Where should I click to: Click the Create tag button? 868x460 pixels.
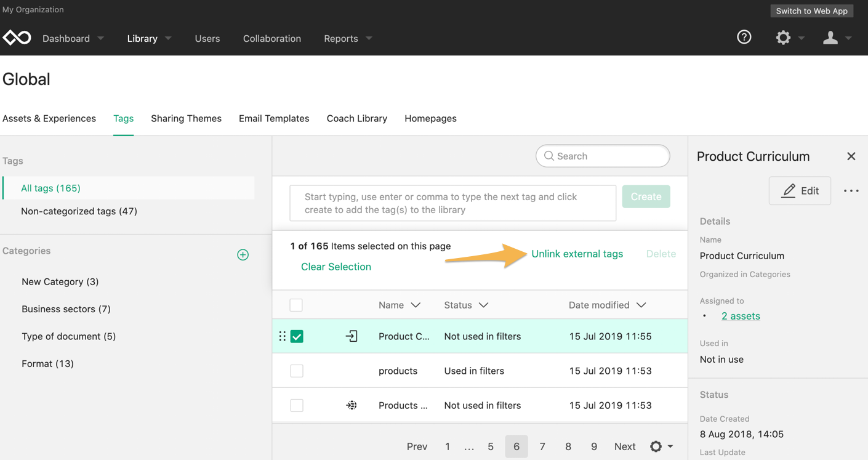646,196
